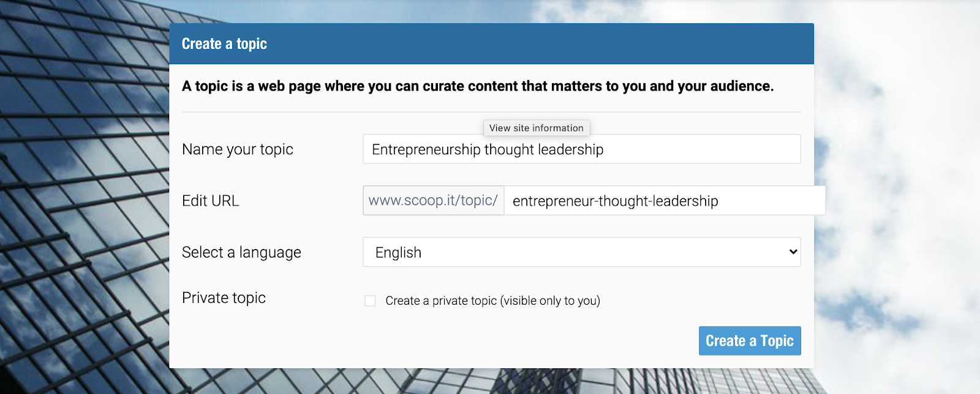Click the www.scoop.it/topic/ URL prefix box
The height and width of the screenshot is (394, 980).
(434, 201)
